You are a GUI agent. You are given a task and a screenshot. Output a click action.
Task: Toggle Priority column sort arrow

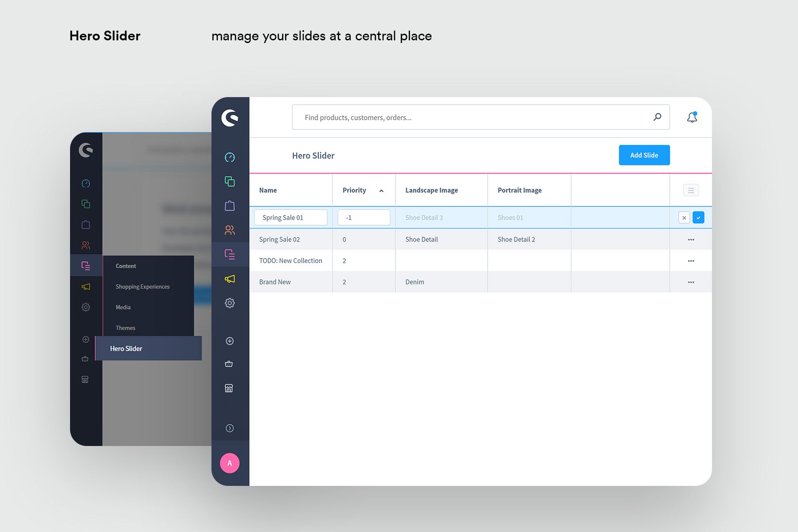(381, 191)
